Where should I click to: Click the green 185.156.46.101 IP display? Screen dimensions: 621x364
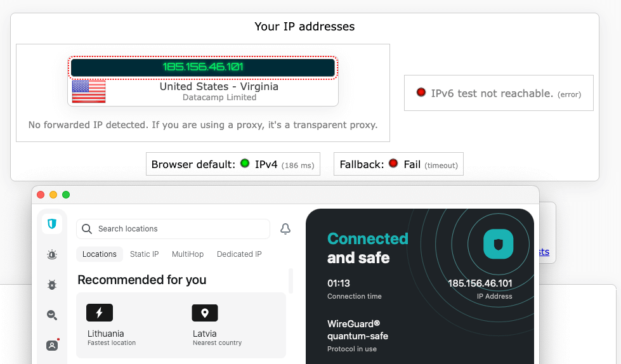pyautogui.click(x=203, y=67)
